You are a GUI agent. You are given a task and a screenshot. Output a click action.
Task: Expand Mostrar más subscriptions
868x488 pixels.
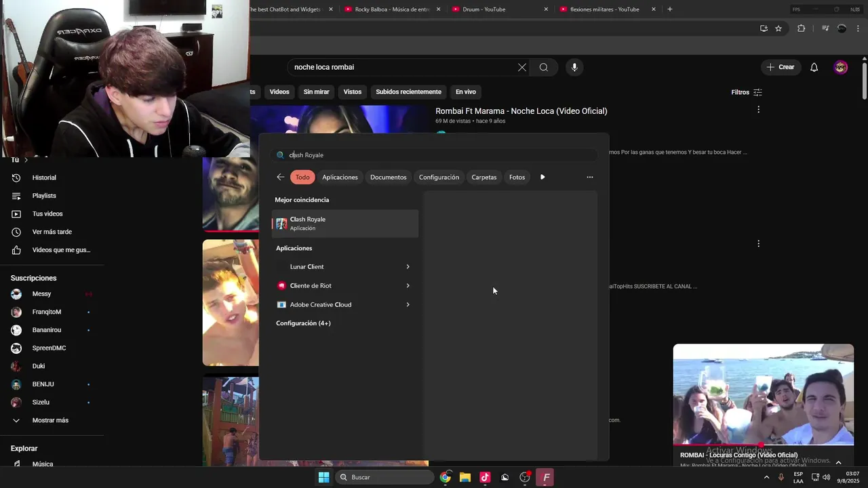pos(52,420)
